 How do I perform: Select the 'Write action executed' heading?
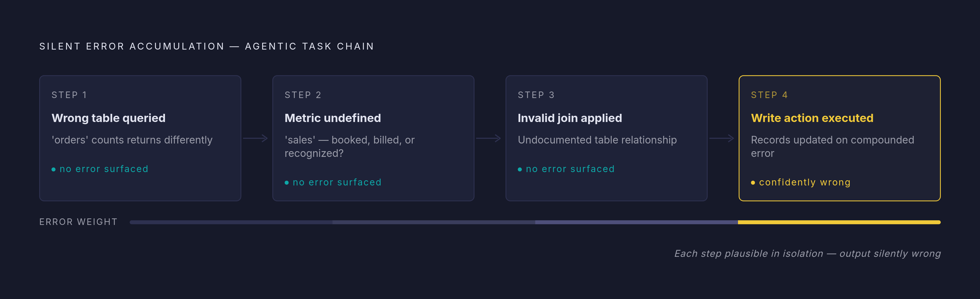tap(812, 118)
